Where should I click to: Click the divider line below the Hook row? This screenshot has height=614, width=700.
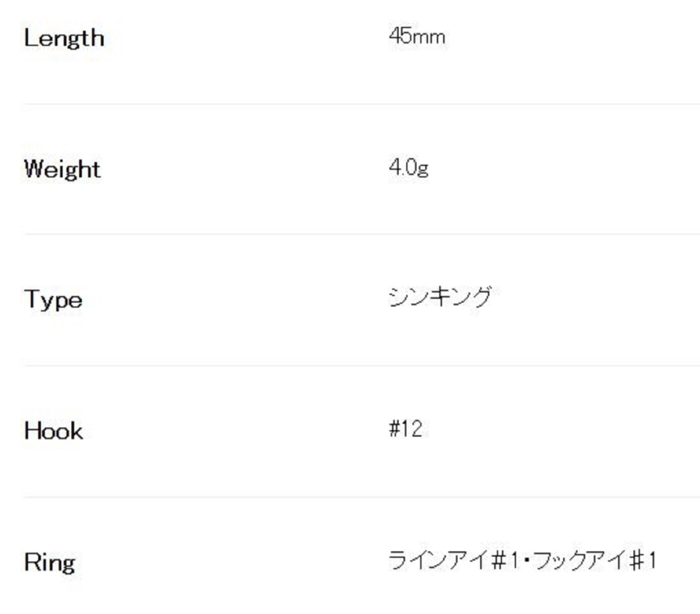tap(360, 496)
